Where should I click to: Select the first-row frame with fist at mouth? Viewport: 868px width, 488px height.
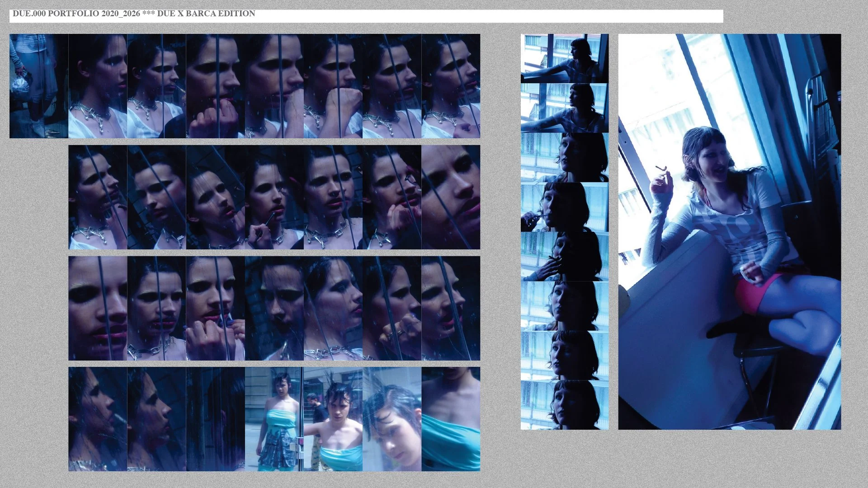(x=333, y=86)
